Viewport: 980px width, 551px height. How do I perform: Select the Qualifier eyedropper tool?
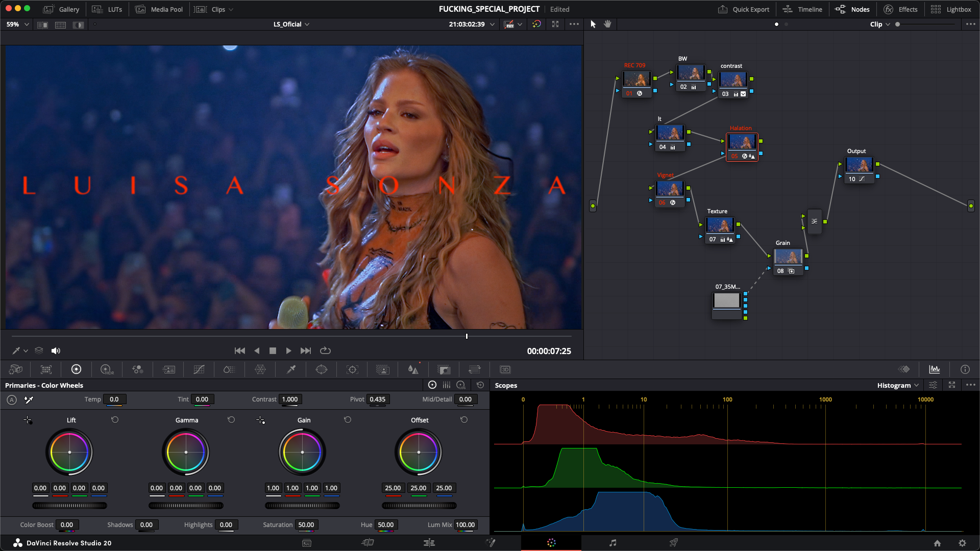[291, 369]
